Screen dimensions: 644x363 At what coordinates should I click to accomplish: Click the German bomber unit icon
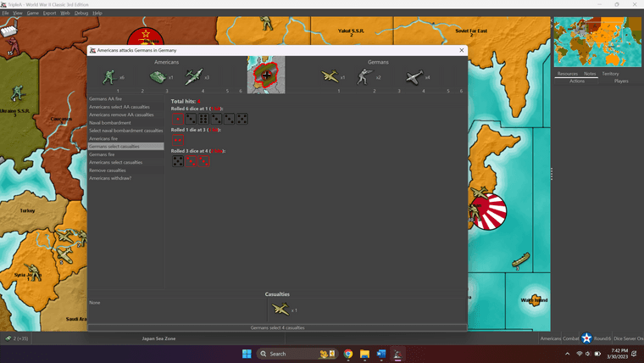pos(329,77)
